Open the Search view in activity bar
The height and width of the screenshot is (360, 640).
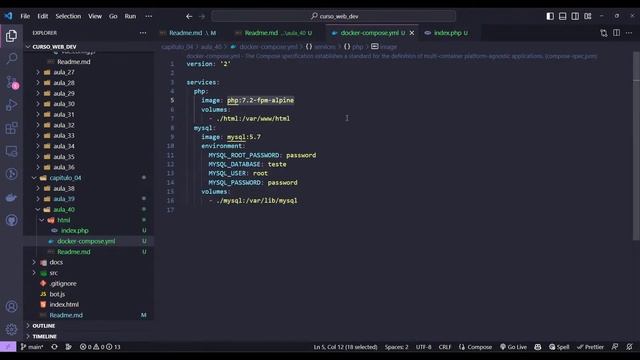[x=11, y=59]
